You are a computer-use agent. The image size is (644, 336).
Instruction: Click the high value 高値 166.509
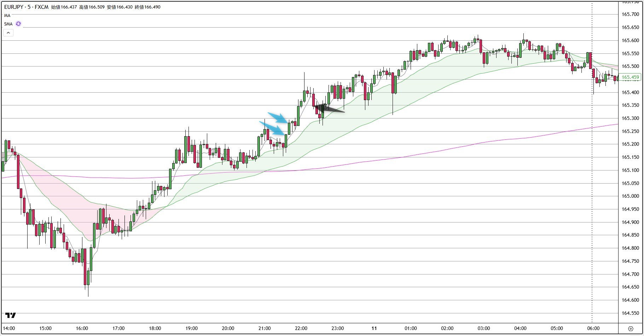[x=92, y=7]
